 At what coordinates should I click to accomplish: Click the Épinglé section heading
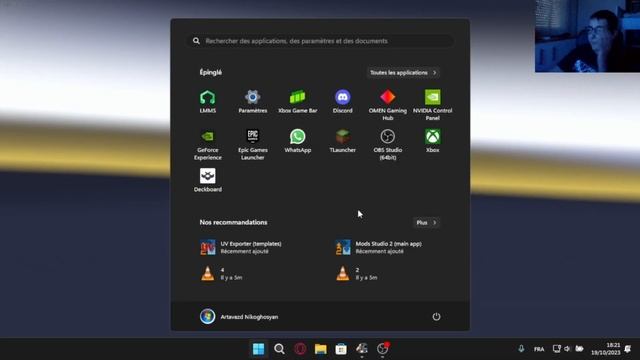coord(211,72)
